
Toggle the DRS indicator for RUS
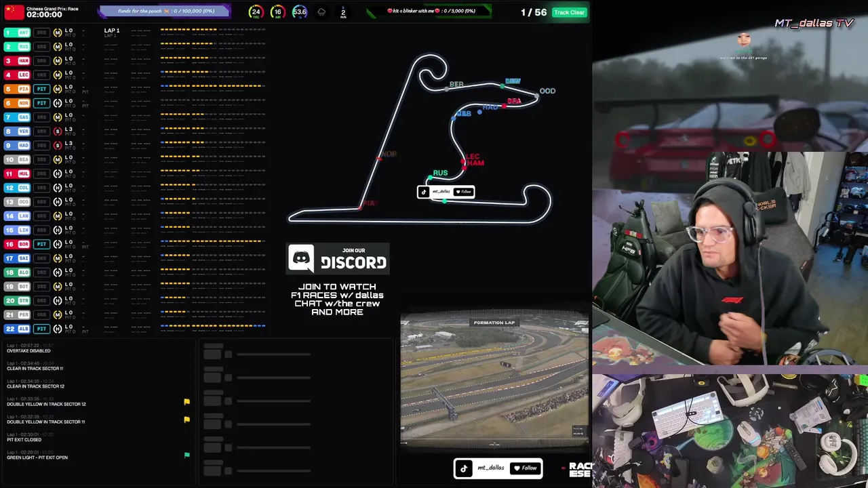pyautogui.click(x=41, y=47)
